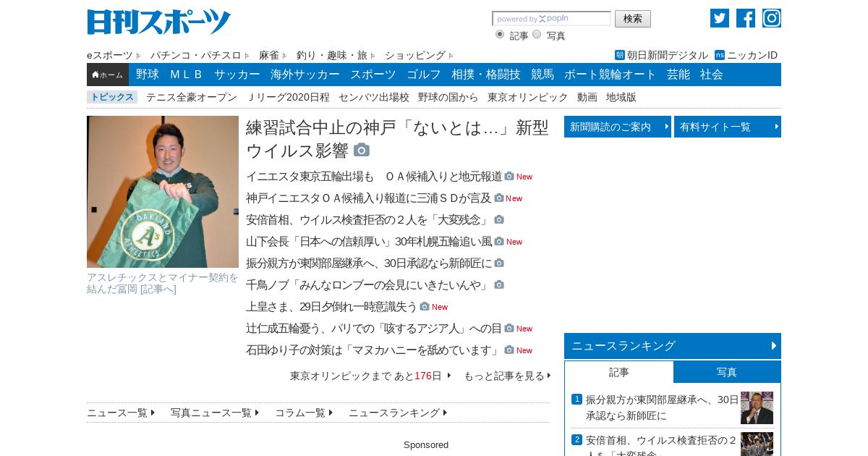The height and width of the screenshot is (456, 868).
Task: Expand the ショッピング menu arrow
Action: [x=451, y=55]
